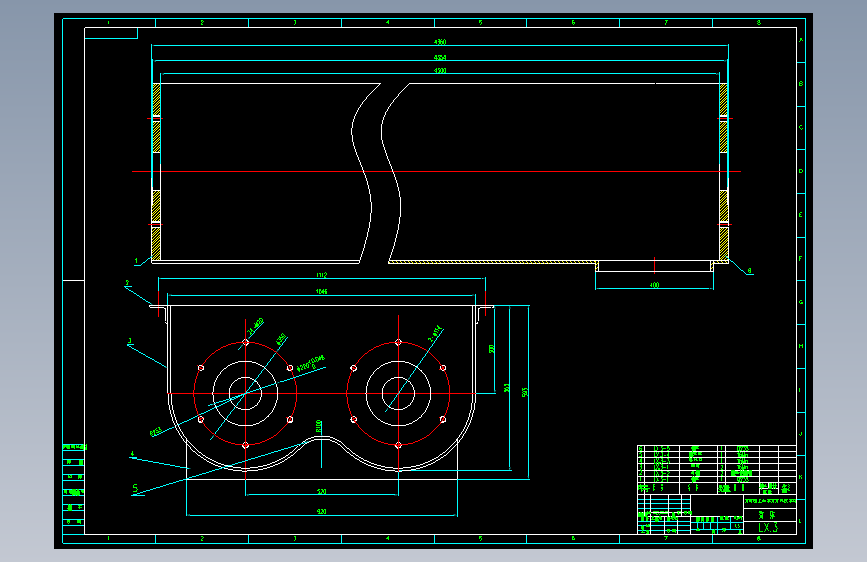Select part balloon number 4 leader label
The height and width of the screenshot is (562, 867).
pos(132,454)
